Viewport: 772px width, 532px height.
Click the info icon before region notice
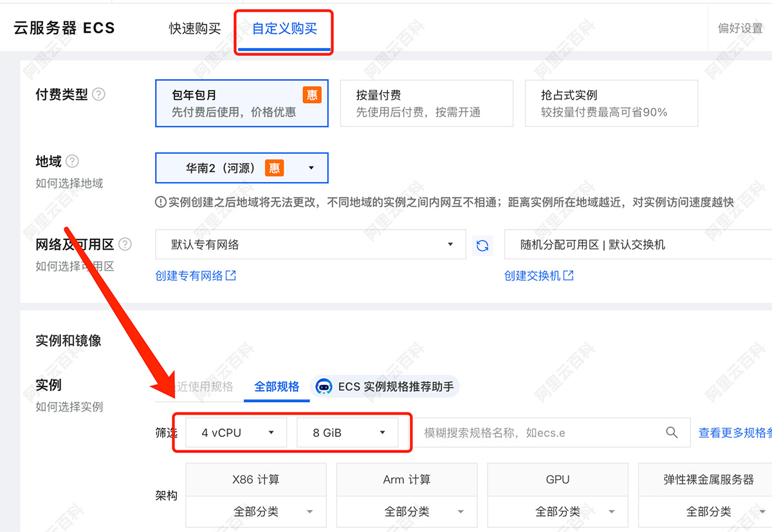click(x=161, y=202)
